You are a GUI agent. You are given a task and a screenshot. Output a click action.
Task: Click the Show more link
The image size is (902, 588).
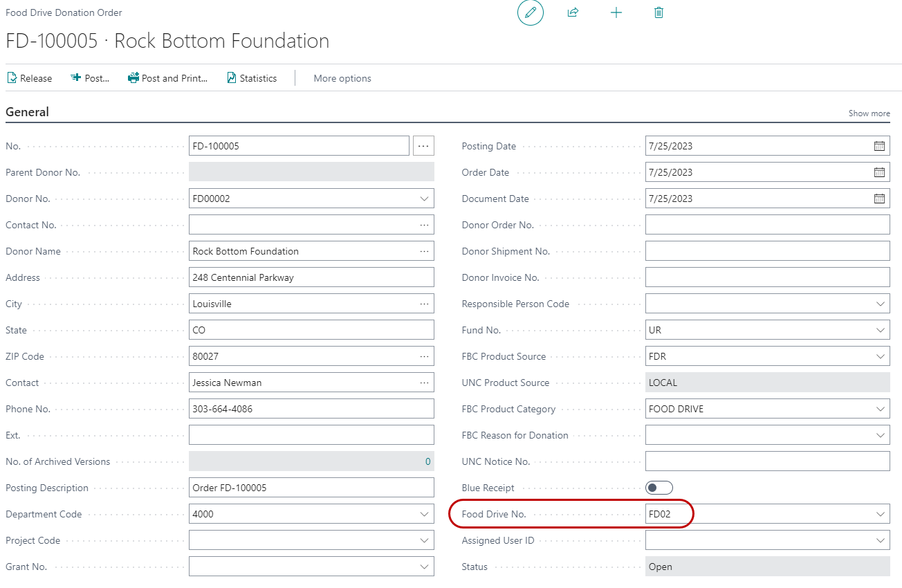(869, 113)
